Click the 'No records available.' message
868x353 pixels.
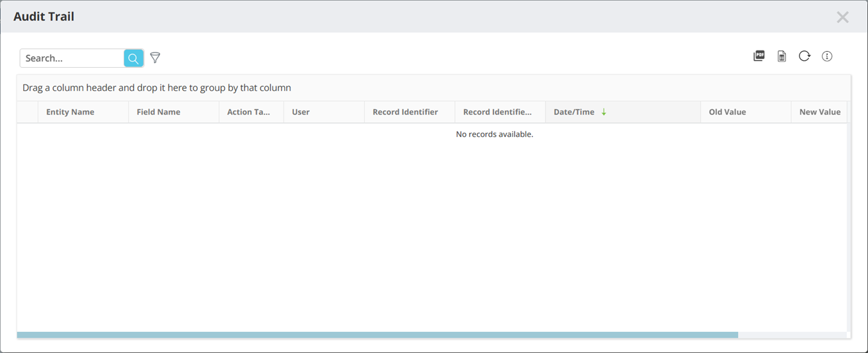(494, 134)
